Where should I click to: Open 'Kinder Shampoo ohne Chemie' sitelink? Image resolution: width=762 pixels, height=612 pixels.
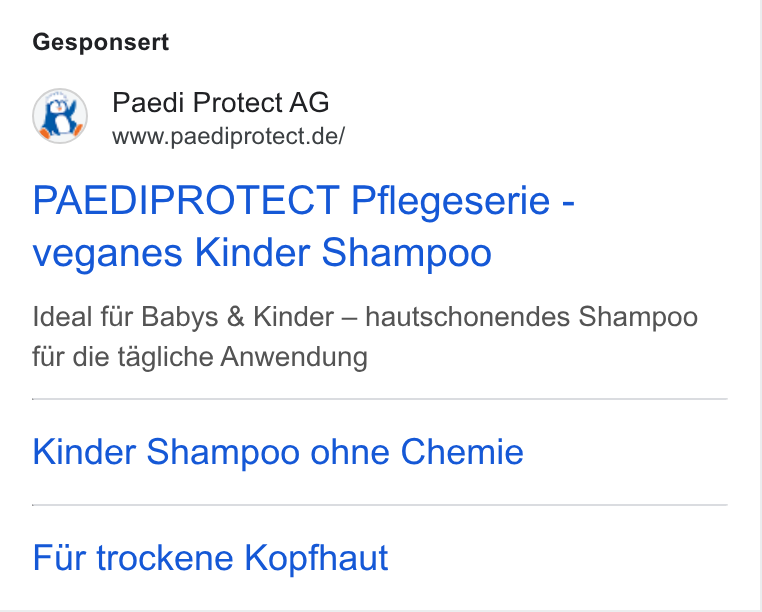point(278,452)
